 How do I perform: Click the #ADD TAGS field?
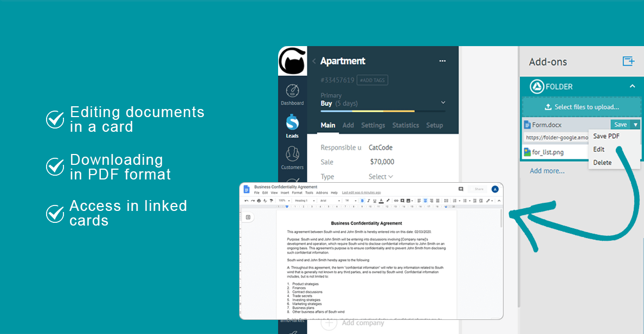point(372,80)
